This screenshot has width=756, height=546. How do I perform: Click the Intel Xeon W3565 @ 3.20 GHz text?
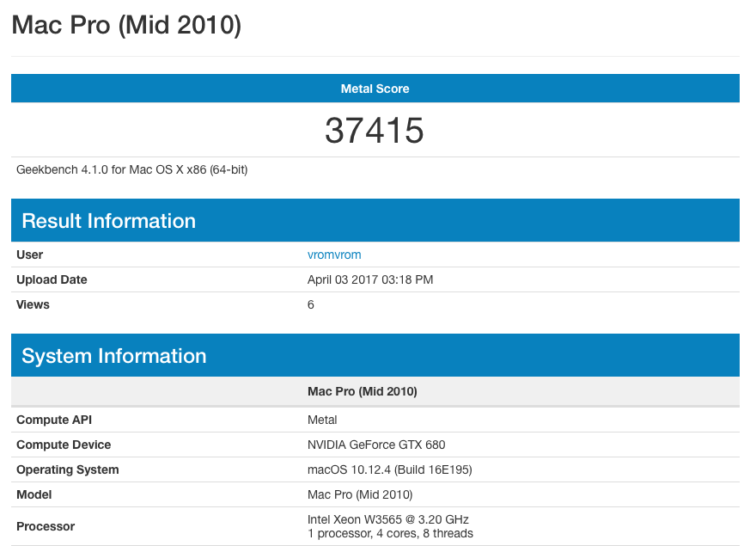coord(388,519)
